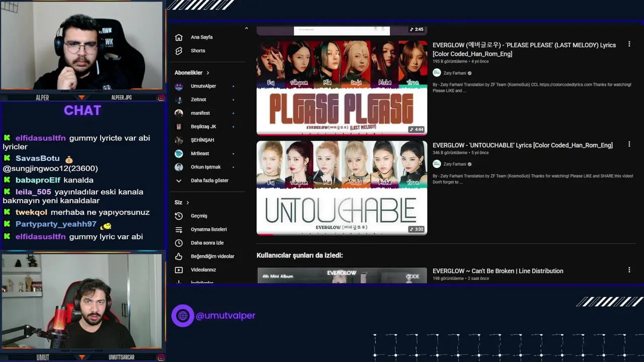Image resolution: width=644 pixels, height=362 pixels.
Task: Open Videolarınız your videos icon
Action: [179, 270]
